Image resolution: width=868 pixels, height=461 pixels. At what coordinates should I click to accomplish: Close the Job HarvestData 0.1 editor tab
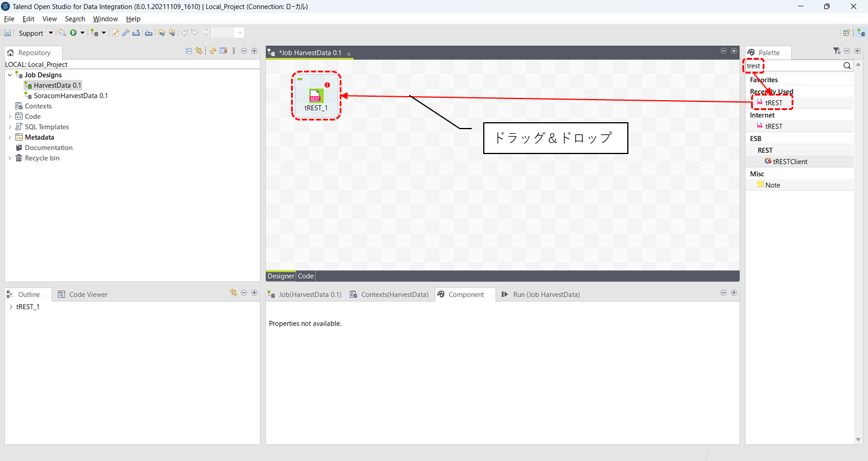click(x=349, y=54)
